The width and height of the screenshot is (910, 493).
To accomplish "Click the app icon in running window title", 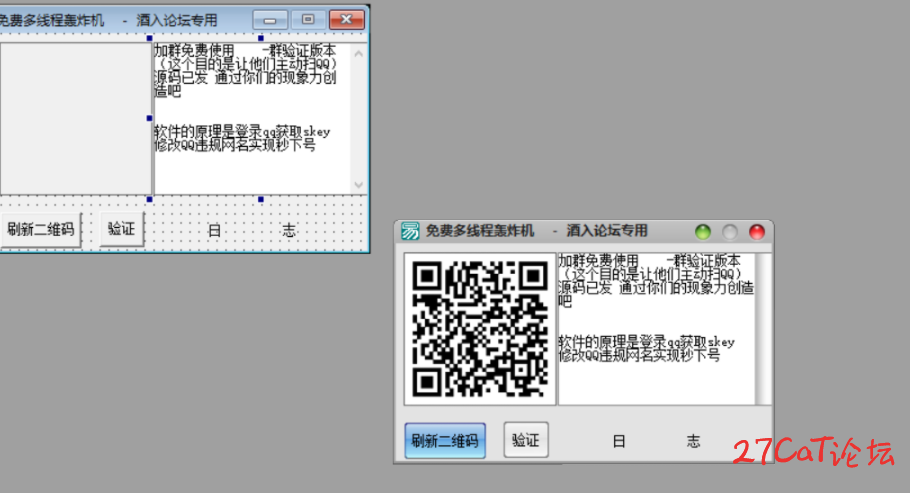I will coord(410,231).
